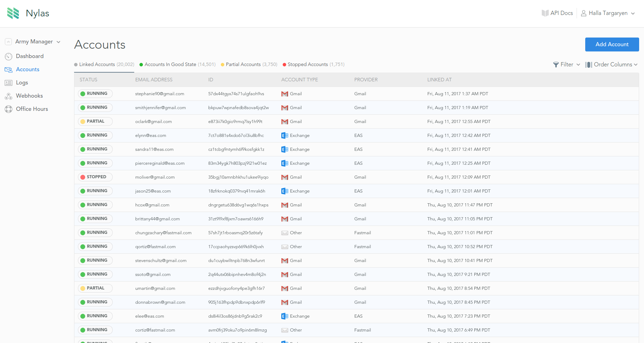Click the funnel Filter icon

(556, 65)
